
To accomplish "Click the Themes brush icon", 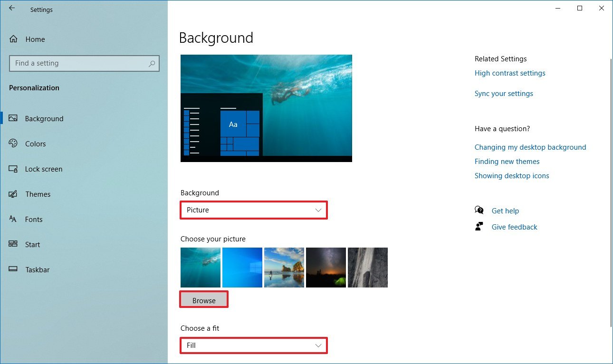I will pyautogui.click(x=13, y=194).
